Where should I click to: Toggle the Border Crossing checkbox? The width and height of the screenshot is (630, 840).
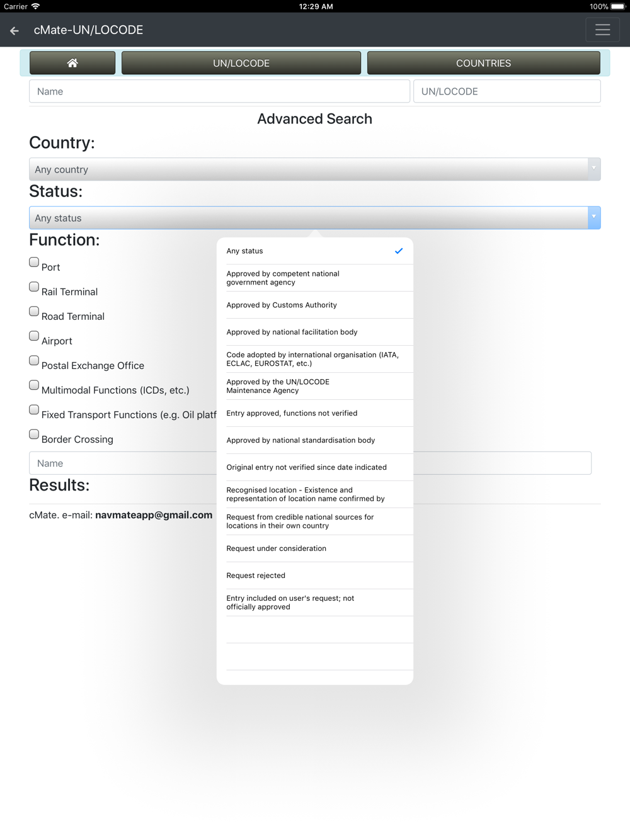coord(34,434)
